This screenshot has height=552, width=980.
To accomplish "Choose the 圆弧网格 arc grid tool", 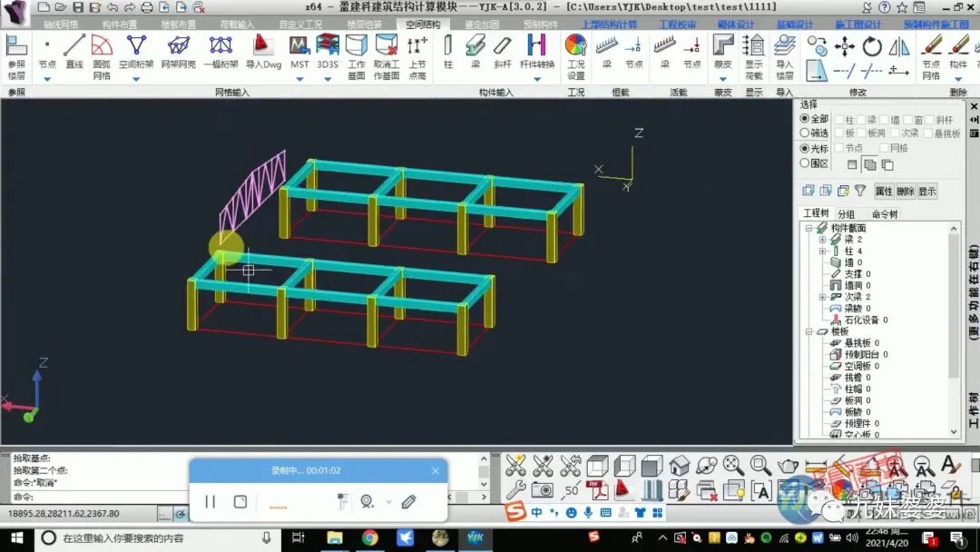I will (x=102, y=57).
